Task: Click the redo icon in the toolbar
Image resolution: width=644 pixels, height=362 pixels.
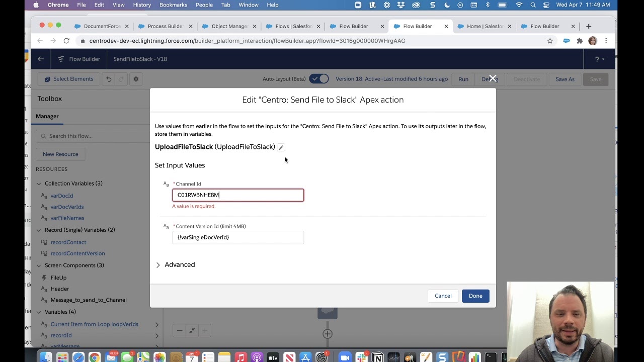Action: coord(121,79)
